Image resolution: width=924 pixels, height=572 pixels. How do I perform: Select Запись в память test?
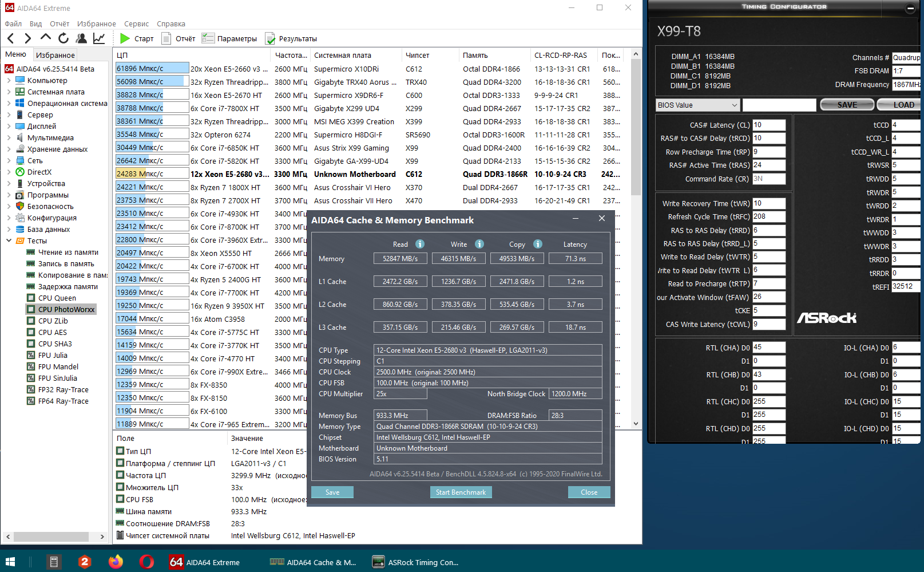(66, 263)
